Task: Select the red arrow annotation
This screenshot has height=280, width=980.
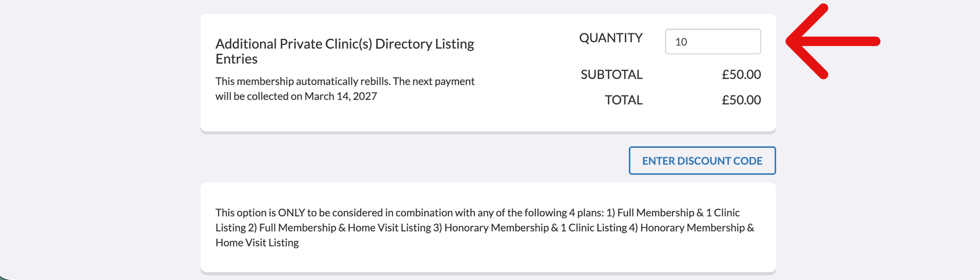Action: click(x=833, y=41)
